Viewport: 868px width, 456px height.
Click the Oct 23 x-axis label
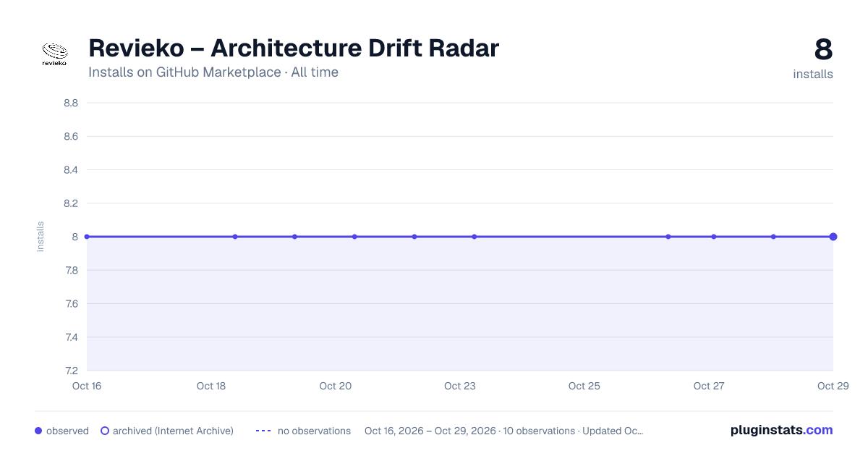460,386
